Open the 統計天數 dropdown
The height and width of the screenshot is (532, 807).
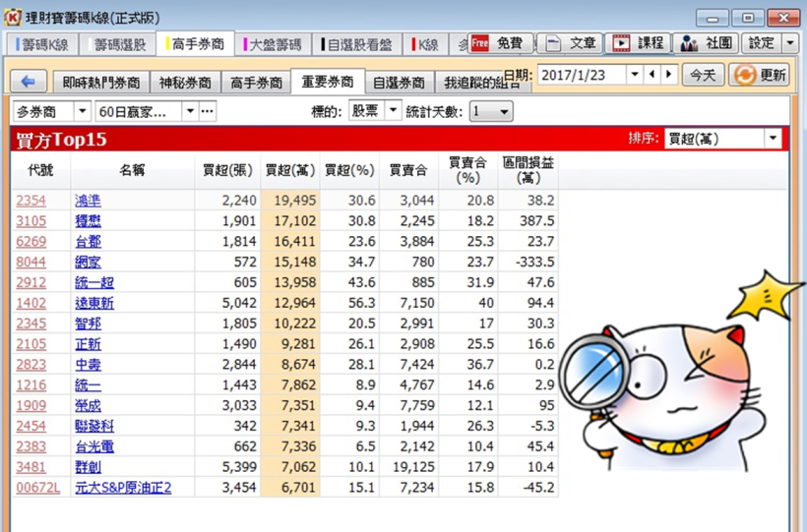coord(491,112)
